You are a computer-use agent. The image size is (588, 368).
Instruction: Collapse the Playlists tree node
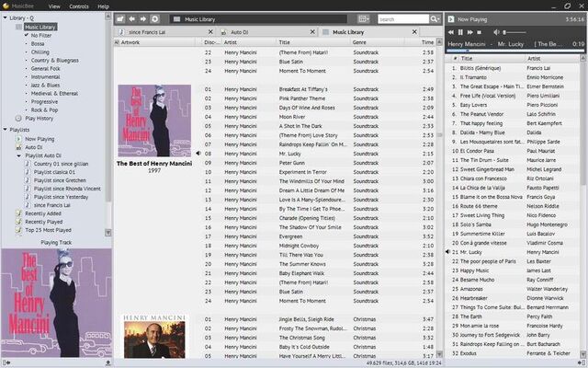5,130
